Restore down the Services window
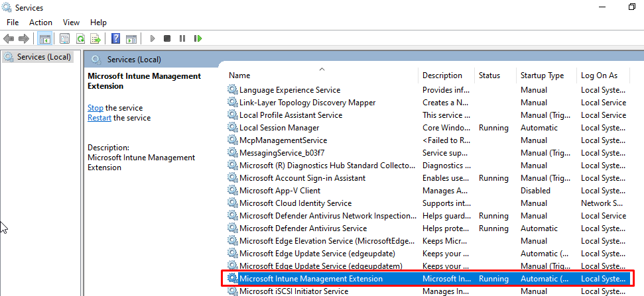Viewport: 644px width, 296px height. pyautogui.click(x=632, y=7)
